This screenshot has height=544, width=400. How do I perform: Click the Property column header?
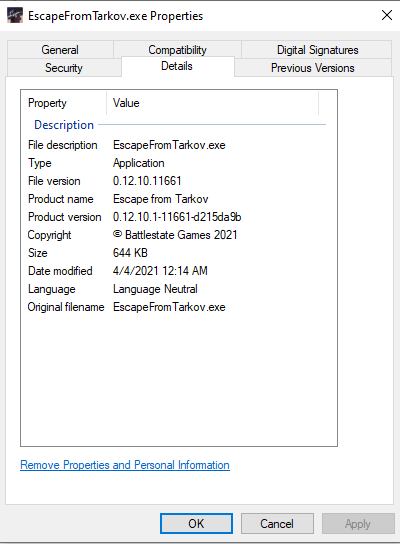click(x=63, y=103)
